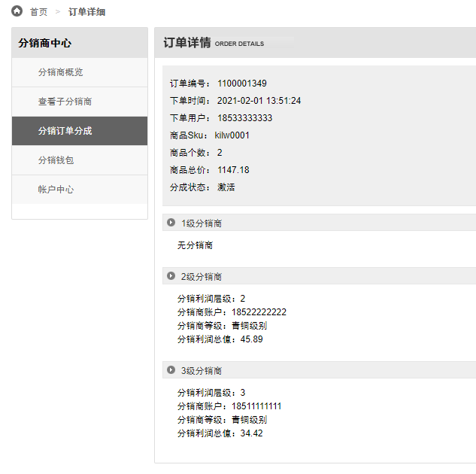Click arrow icon beside 1级分销商
Screen dimensions: 476x474
[171, 222]
